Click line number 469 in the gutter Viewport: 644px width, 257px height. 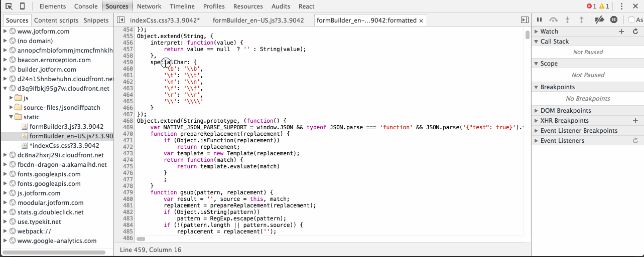(128, 127)
